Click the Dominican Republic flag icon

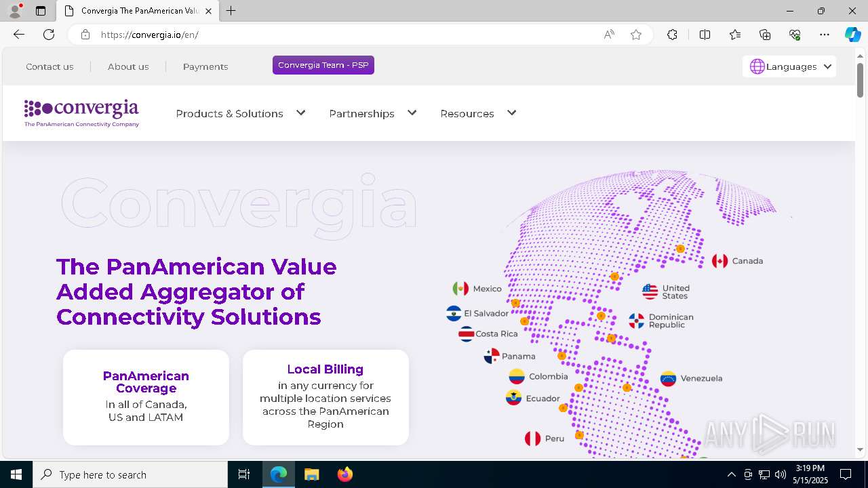point(637,321)
